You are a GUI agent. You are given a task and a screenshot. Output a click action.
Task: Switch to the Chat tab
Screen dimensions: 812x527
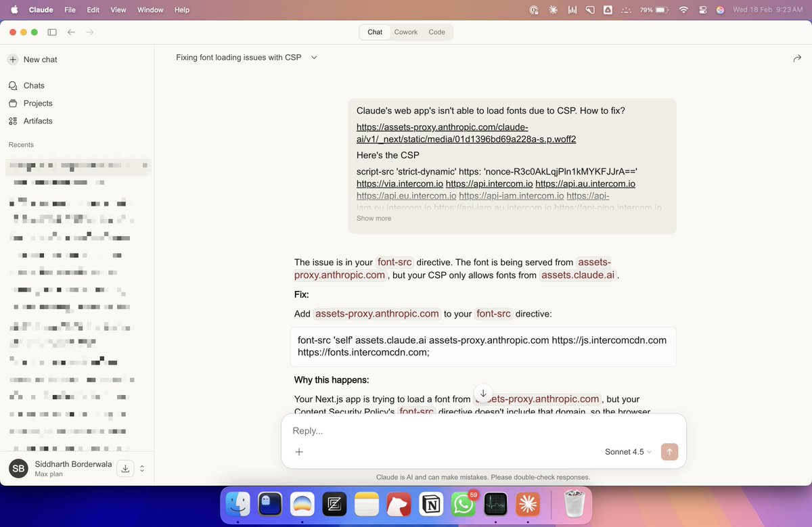click(375, 32)
